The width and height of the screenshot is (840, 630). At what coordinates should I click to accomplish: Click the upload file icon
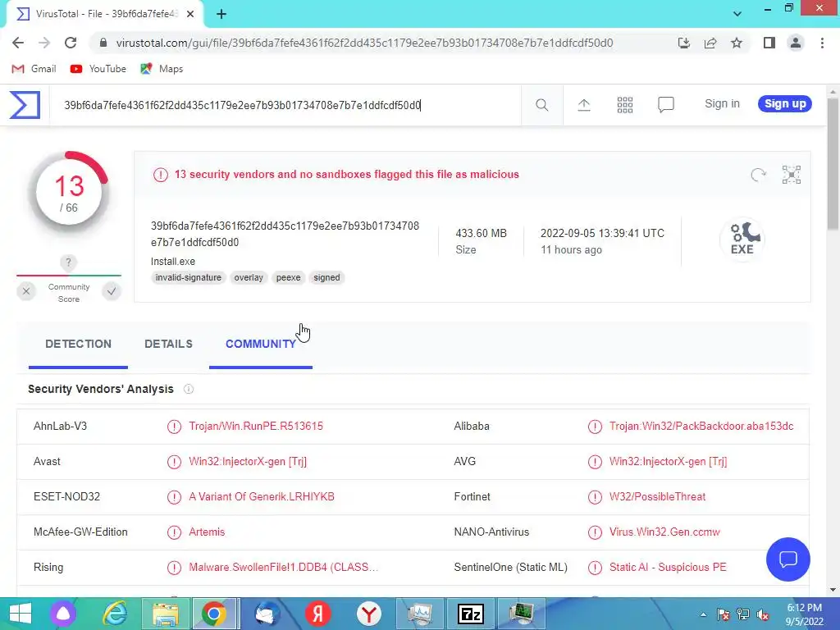coord(583,105)
